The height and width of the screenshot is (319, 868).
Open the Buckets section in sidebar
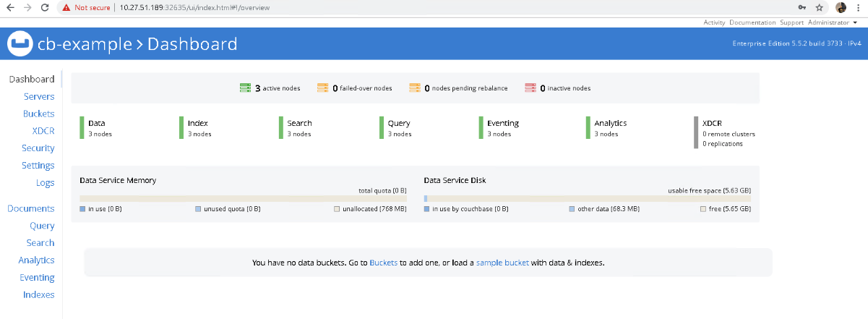pyautogui.click(x=39, y=114)
